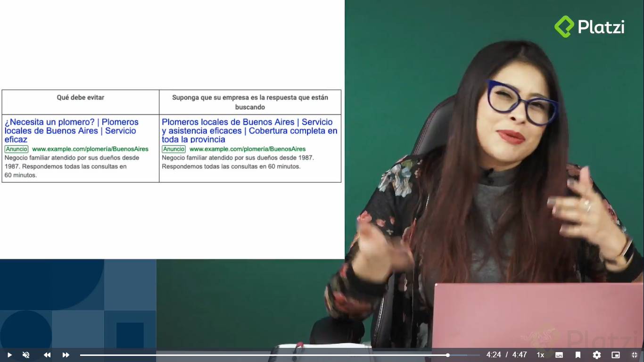Unmute the video audio
Viewport: 644px width, 362px height.
26,354
